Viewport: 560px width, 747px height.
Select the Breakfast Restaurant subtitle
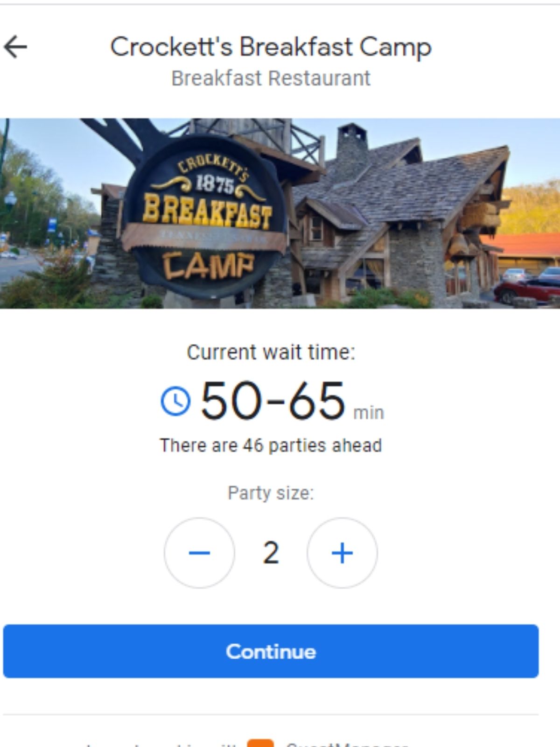tap(271, 78)
